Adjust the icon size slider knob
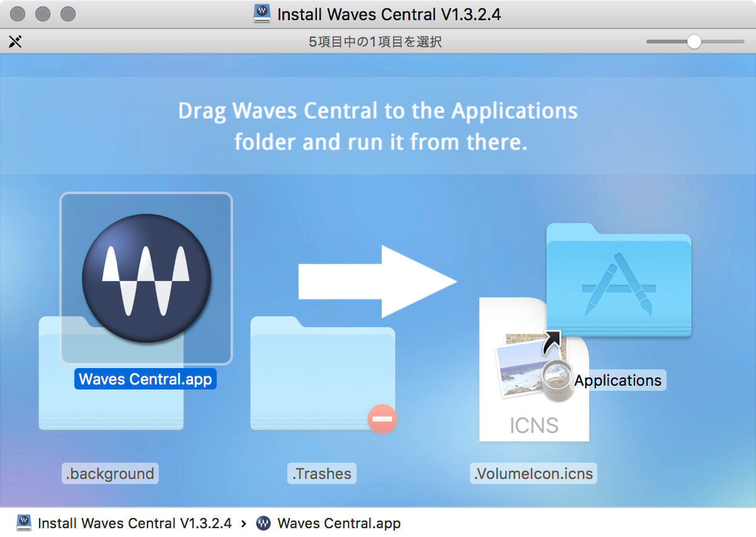The width and height of the screenshot is (756, 537). tap(694, 42)
